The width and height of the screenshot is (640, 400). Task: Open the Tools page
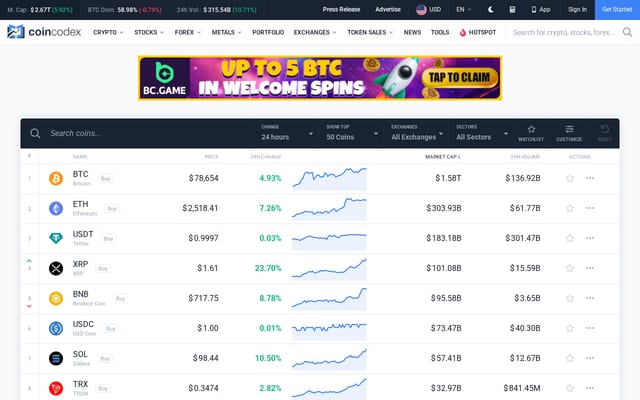[440, 32]
